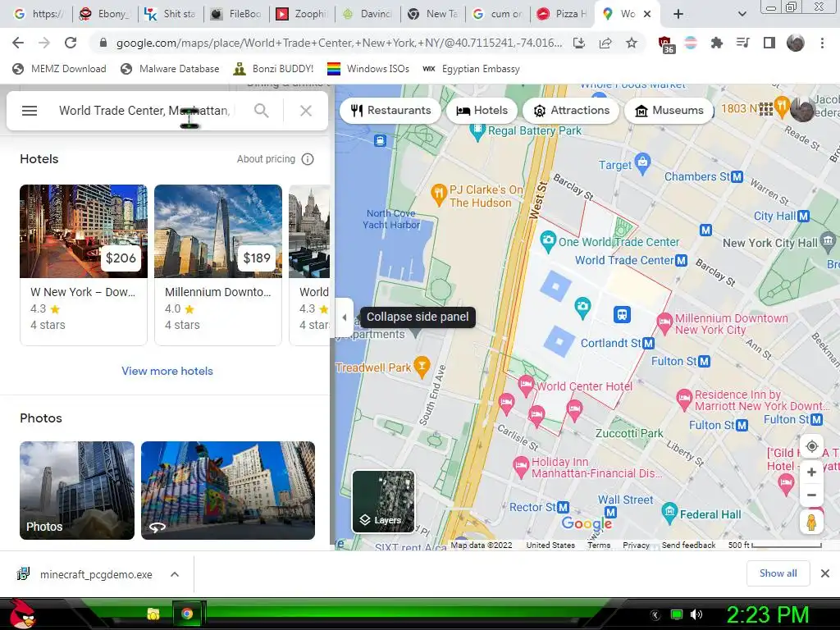Select the Target store marker
Viewport: 840px width, 630px height.
tap(642, 162)
